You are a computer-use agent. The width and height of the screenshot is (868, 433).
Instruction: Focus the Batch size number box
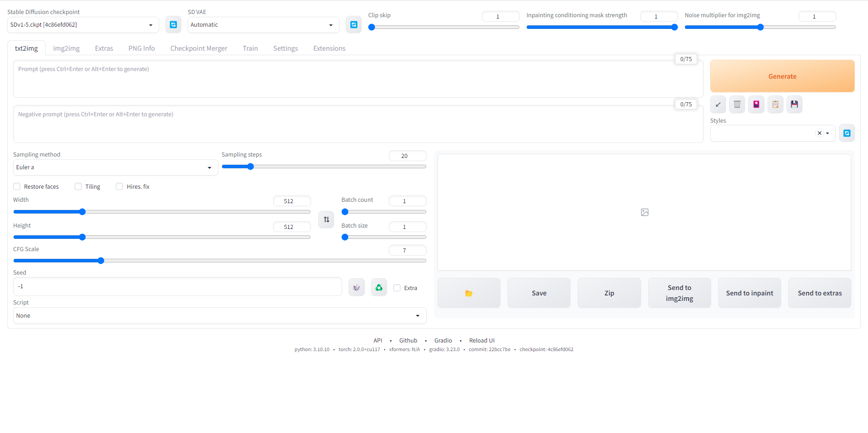[x=407, y=227]
